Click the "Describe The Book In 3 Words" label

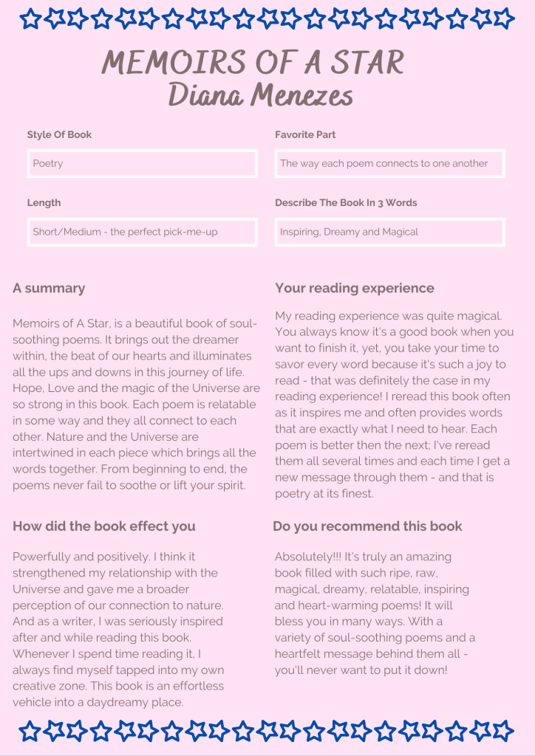(x=346, y=203)
